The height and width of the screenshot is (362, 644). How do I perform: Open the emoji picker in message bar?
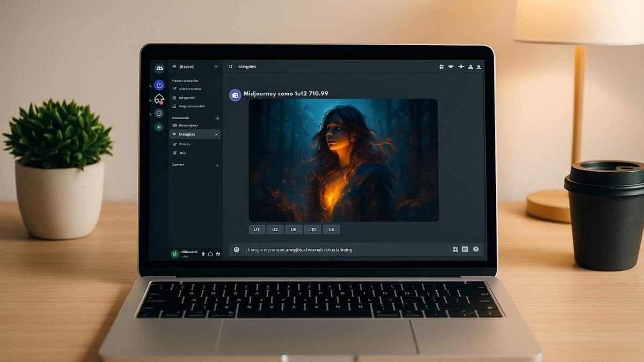point(475,249)
